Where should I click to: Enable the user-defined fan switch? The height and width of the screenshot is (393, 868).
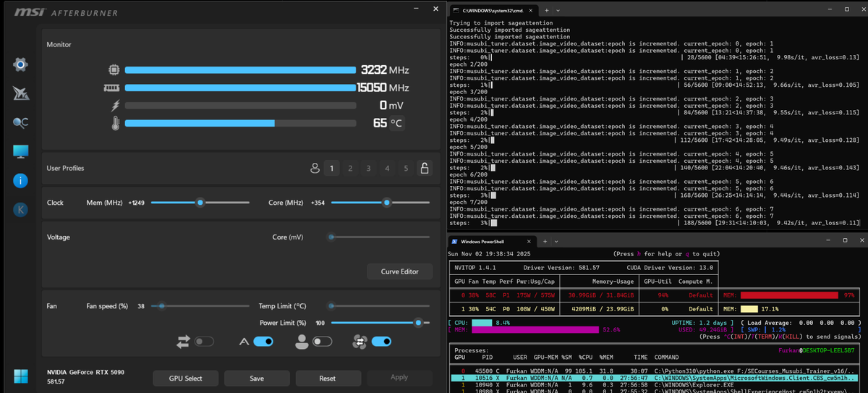coord(323,341)
